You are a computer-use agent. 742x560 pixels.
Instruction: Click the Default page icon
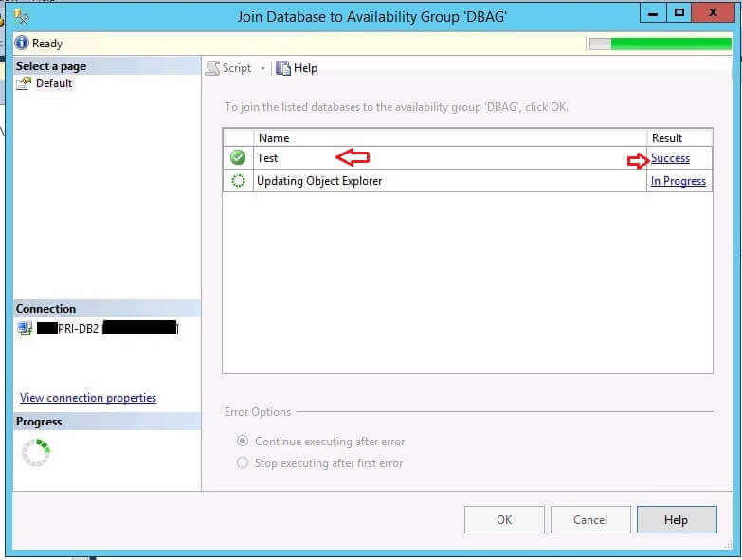tap(24, 83)
